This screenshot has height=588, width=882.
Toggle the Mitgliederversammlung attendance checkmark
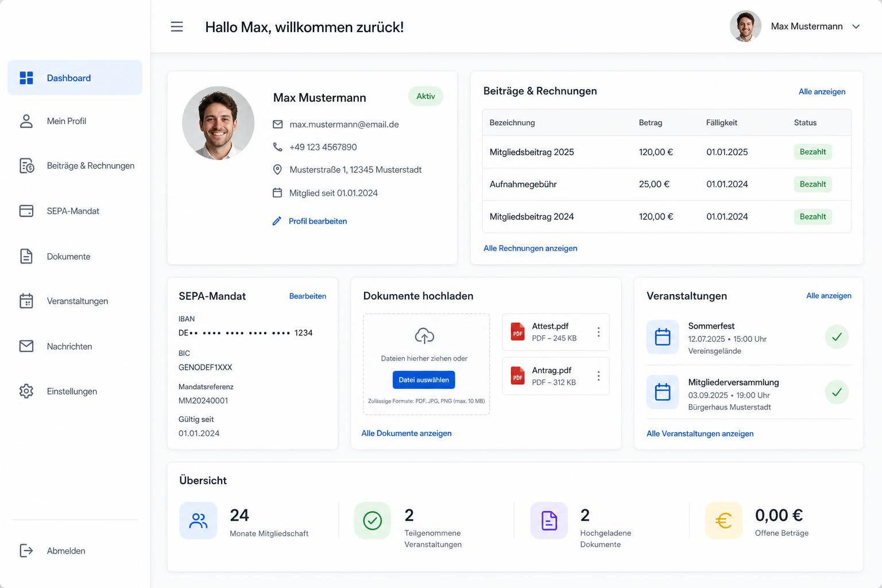837,392
